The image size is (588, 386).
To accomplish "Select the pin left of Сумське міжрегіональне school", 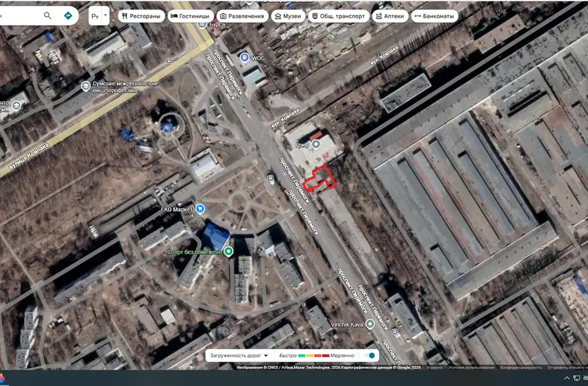I will (16, 106).
